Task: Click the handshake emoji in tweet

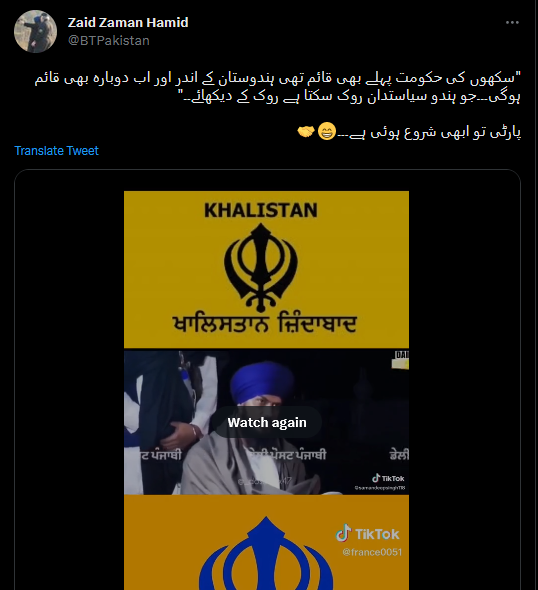Action: point(306,132)
